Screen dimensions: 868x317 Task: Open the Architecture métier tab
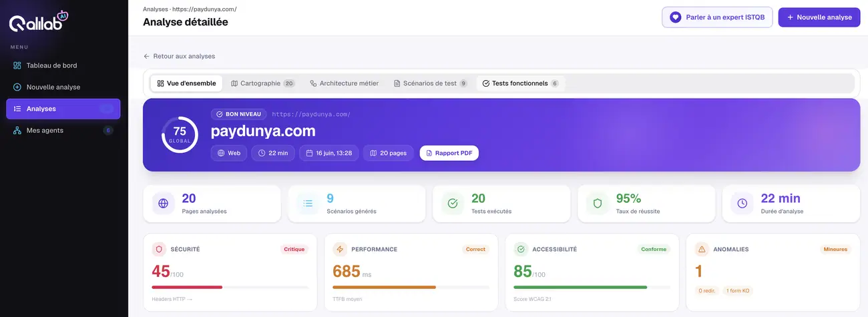tap(344, 83)
